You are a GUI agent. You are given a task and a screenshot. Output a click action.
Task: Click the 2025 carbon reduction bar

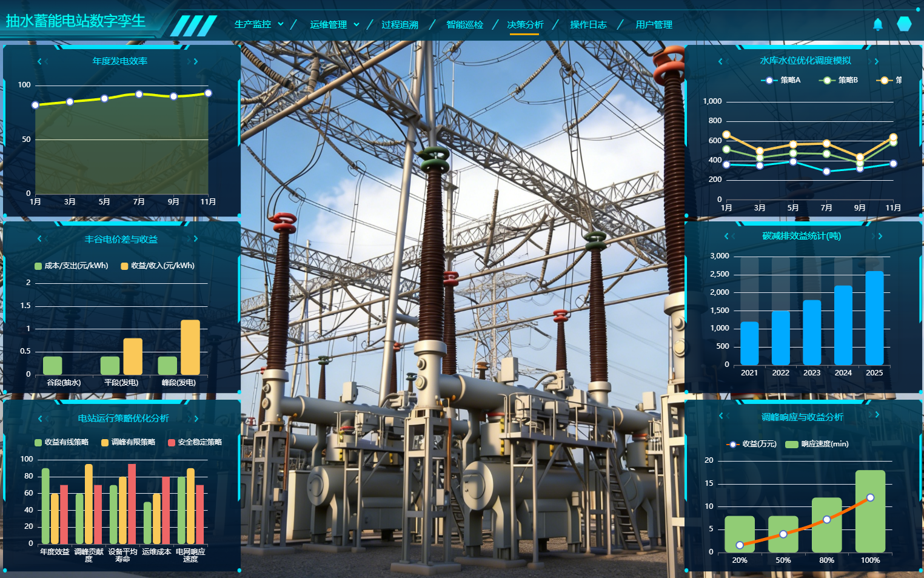[x=874, y=318]
